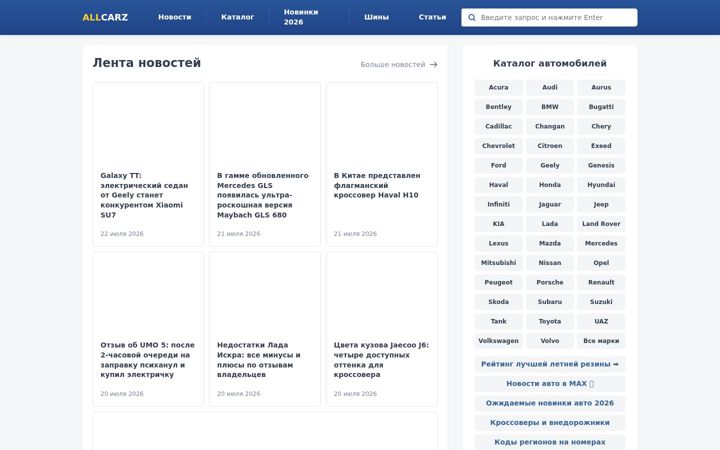The image size is (720, 450).
Task: Open the Новости menu item
Action: [174, 17]
